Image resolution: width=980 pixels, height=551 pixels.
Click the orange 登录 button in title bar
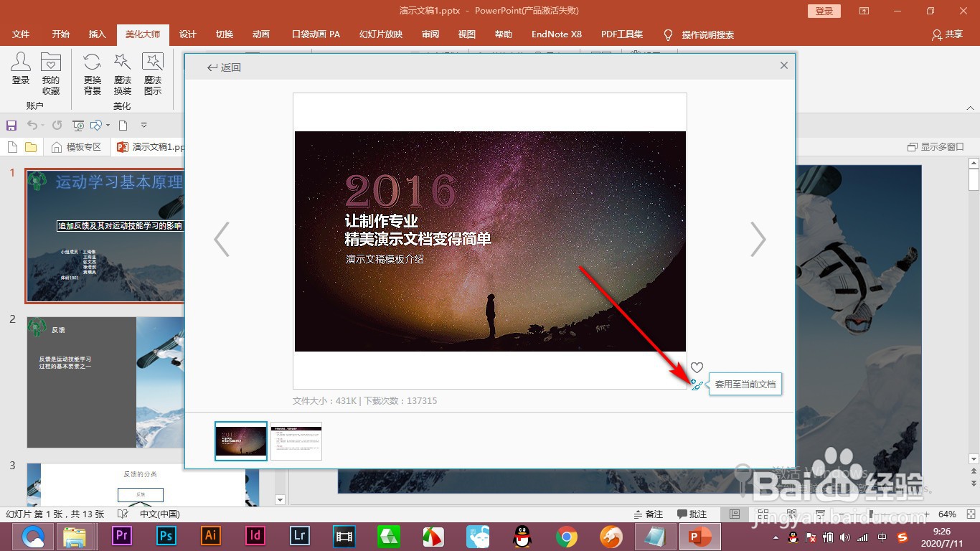(x=824, y=11)
